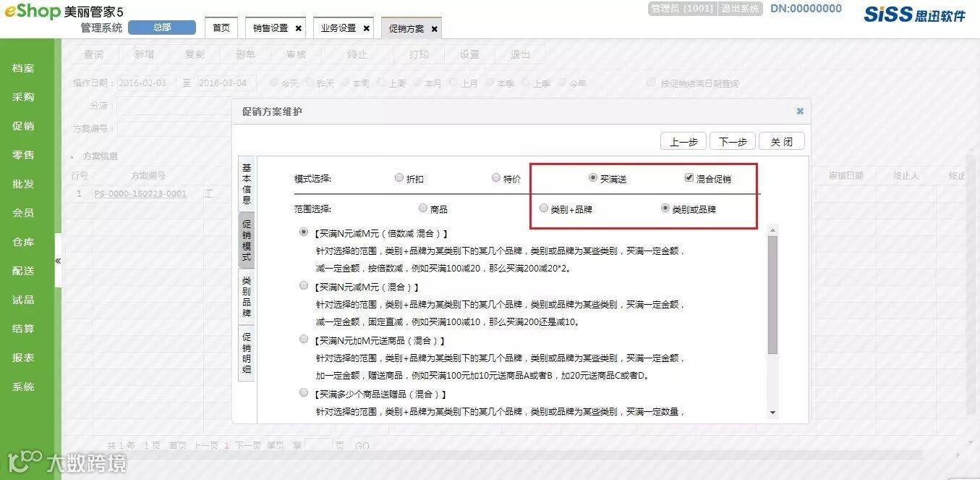This screenshot has height=480, width=980.
Task: Toggle 按促销结束日期查询 checkbox
Action: click(x=651, y=83)
